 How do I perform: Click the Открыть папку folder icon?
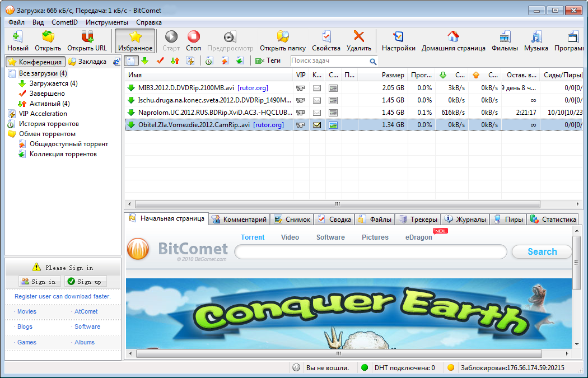[283, 37]
